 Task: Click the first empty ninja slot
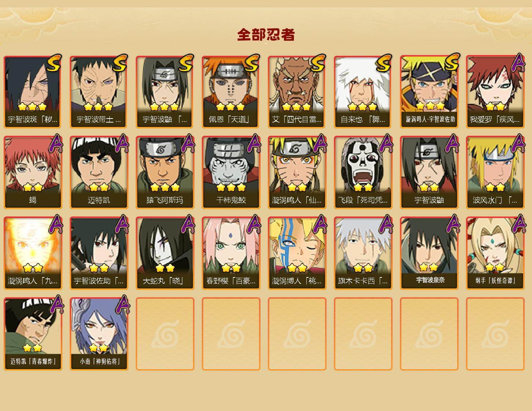click(165, 334)
